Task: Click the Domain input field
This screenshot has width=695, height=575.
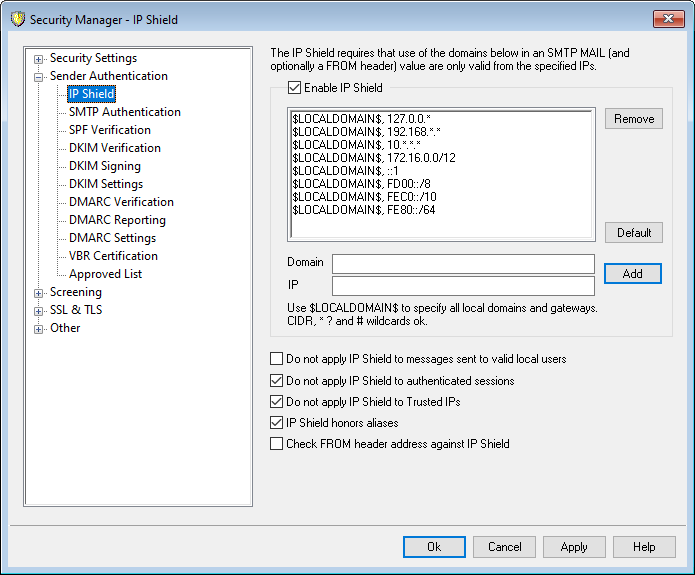Action: [x=463, y=264]
